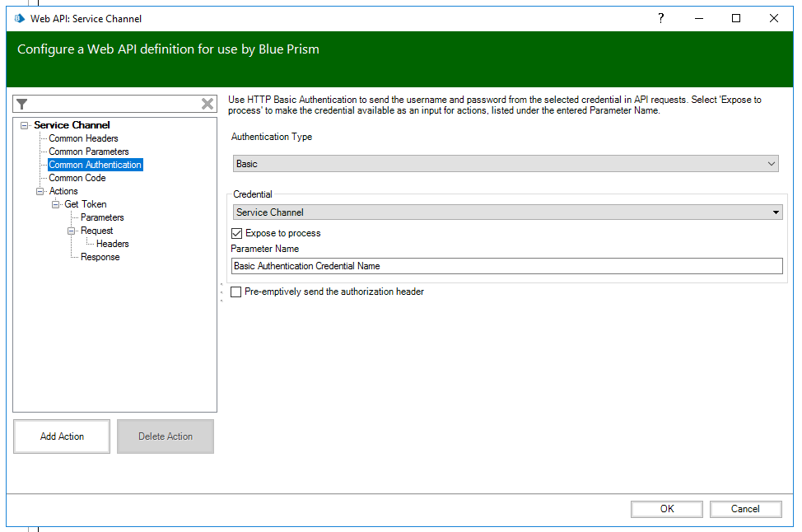Open the Credential dropdown list

click(507, 212)
